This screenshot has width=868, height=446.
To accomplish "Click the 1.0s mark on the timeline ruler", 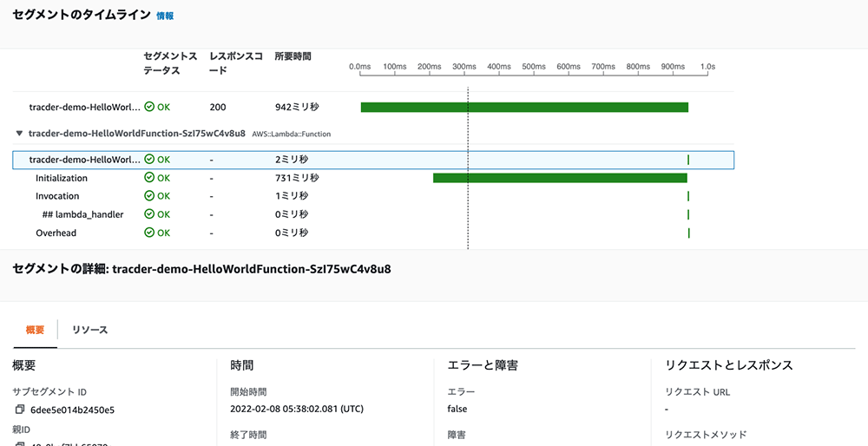I will 707,67.
